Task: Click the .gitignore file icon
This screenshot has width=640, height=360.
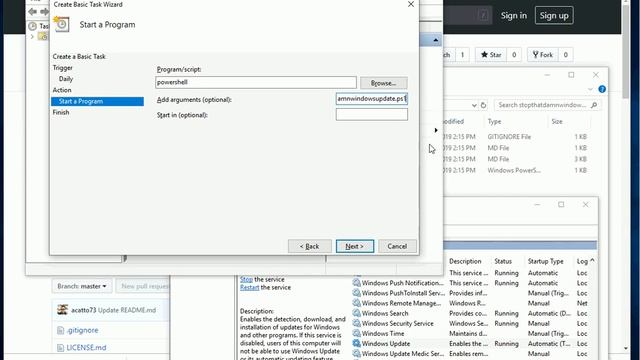Action: [60, 330]
